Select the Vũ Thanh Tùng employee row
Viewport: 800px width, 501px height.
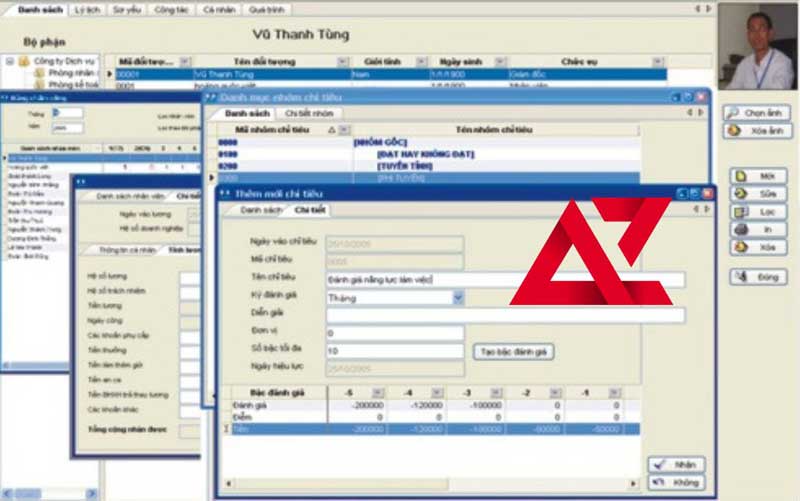[x=391, y=74]
